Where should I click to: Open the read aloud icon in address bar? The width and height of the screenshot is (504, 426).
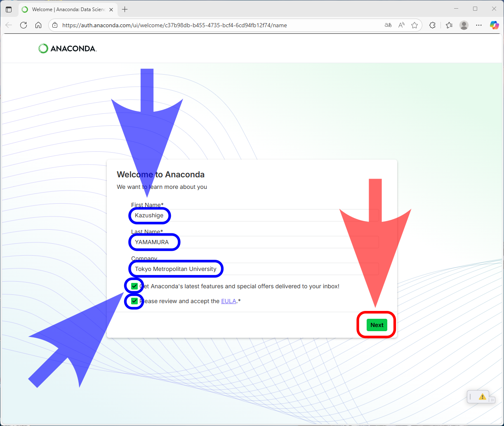pos(401,25)
